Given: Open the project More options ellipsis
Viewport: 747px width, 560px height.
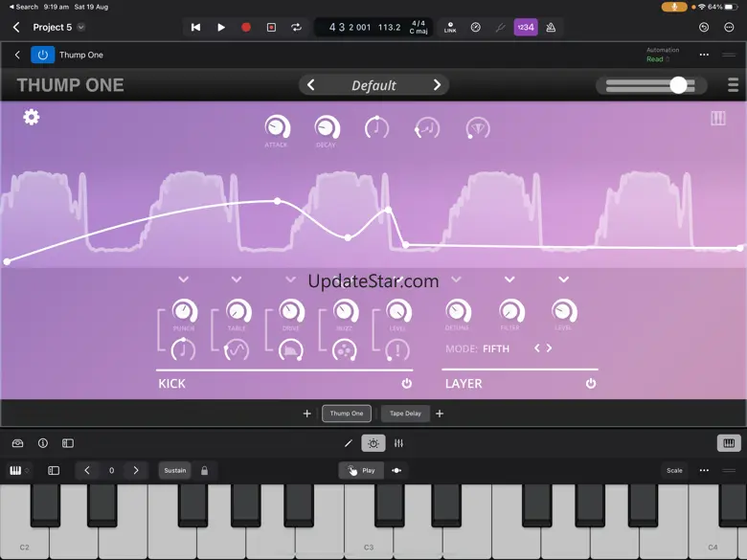Looking at the screenshot, I should click(x=729, y=27).
